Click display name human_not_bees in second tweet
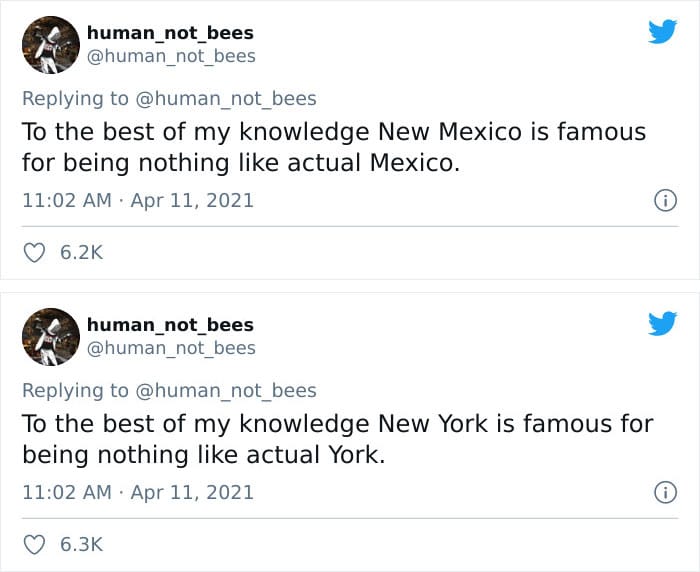Image resolution: width=700 pixels, height=572 pixels. (x=170, y=325)
